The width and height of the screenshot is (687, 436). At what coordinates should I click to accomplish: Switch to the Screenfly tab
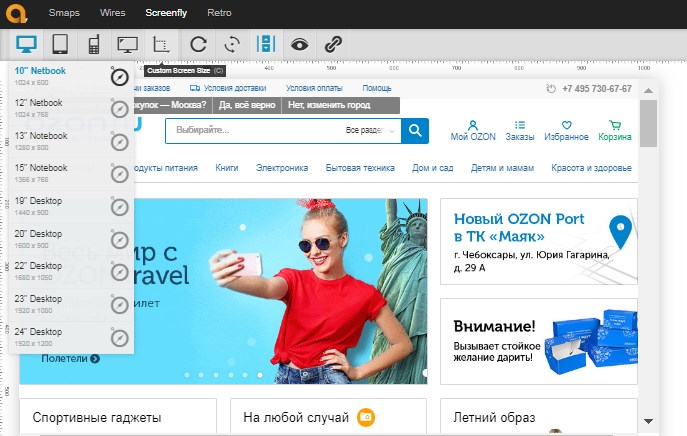coord(166,13)
